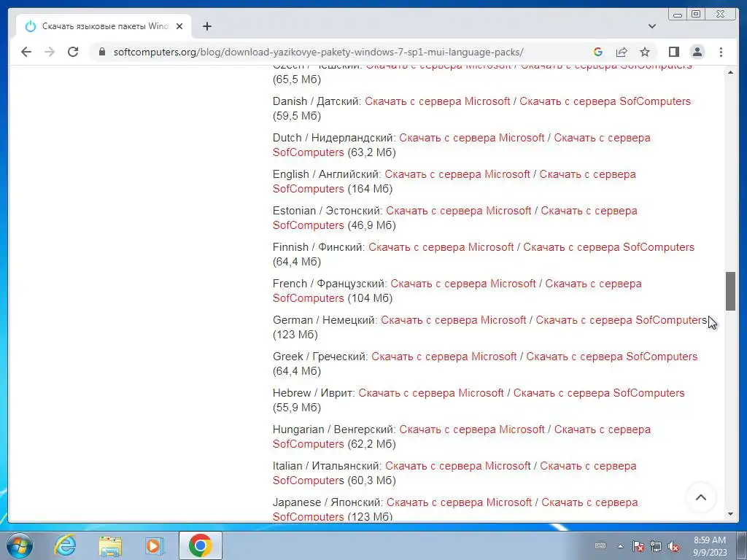Expand the tab search dropdown arrow
This screenshot has width=747, height=560.
click(x=651, y=27)
